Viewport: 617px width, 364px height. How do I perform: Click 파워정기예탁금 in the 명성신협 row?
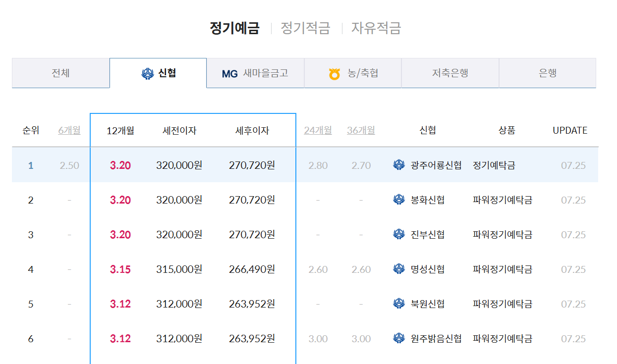[503, 269]
